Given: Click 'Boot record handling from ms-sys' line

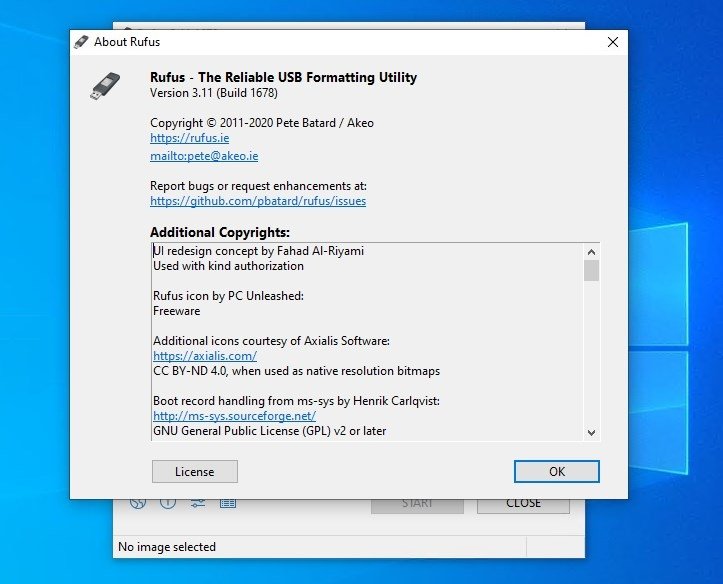Looking at the screenshot, I should pos(296,401).
